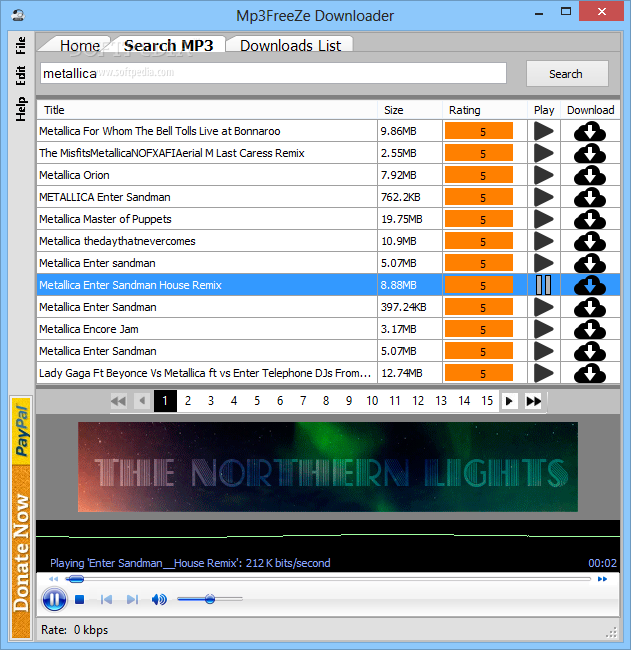The width and height of the screenshot is (631, 650).
Task: Download Metallica For Whom The Bell Tolls
Action: 590,131
